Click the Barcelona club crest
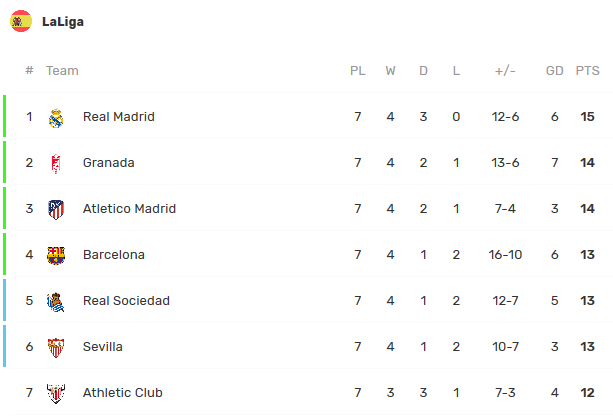This screenshot has width=613, height=417. click(56, 255)
